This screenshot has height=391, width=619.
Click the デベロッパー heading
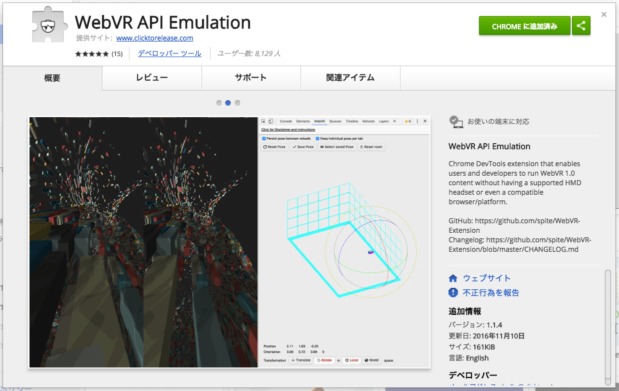(473, 375)
